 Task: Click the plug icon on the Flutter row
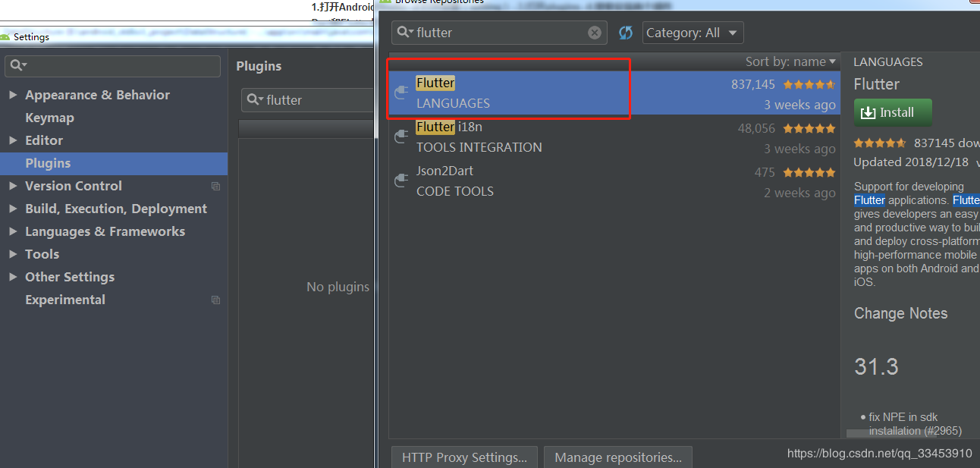coord(402,93)
